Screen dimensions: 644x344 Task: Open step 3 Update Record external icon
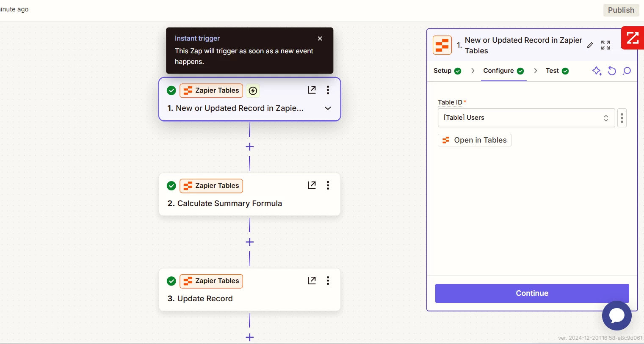point(312,280)
